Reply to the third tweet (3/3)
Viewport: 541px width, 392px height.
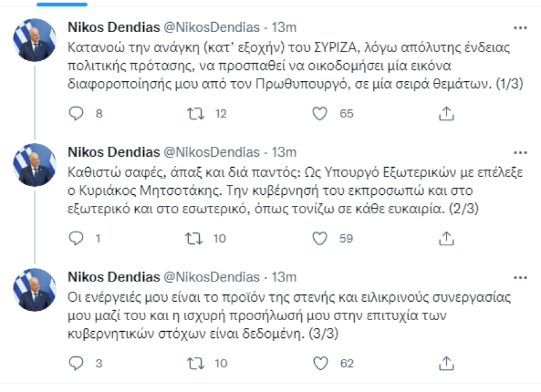pos(75,363)
